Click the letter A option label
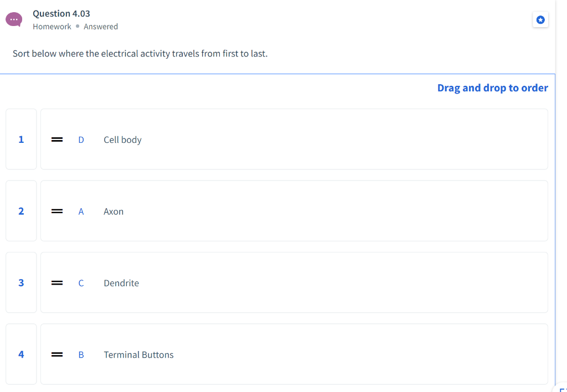The height and width of the screenshot is (392, 567). (x=81, y=212)
